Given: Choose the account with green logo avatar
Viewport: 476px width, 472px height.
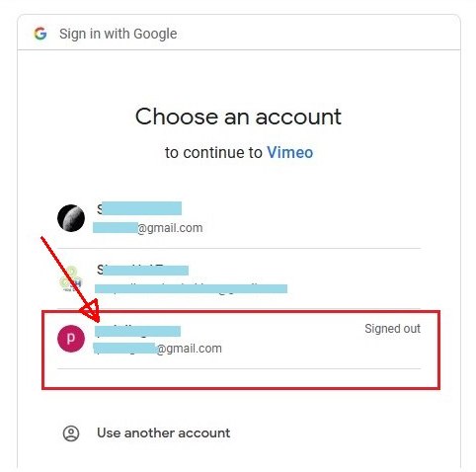Looking at the screenshot, I should click(x=70, y=279).
